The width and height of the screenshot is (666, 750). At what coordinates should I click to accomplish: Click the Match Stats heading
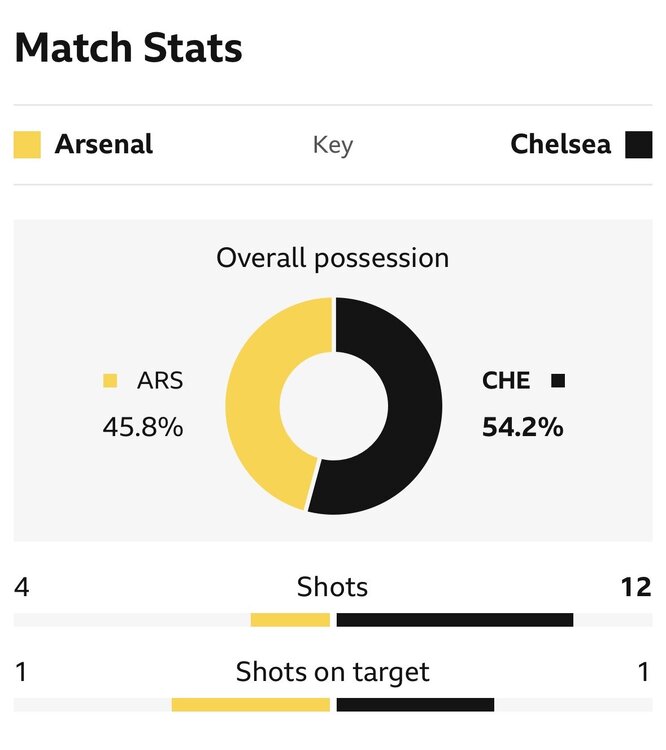click(x=128, y=48)
